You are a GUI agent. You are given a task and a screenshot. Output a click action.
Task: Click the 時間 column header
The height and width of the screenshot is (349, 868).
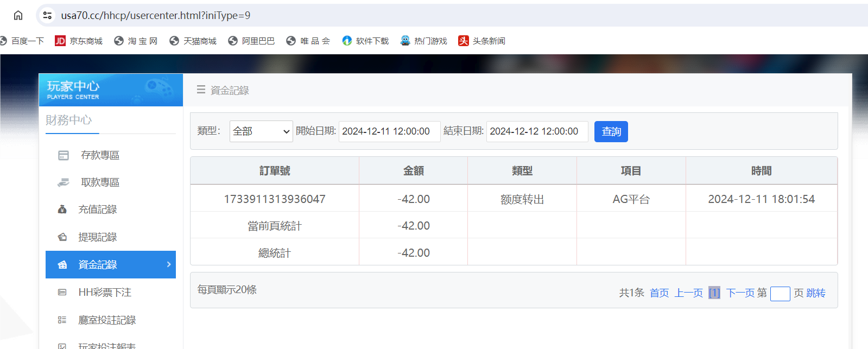(x=762, y=171)
